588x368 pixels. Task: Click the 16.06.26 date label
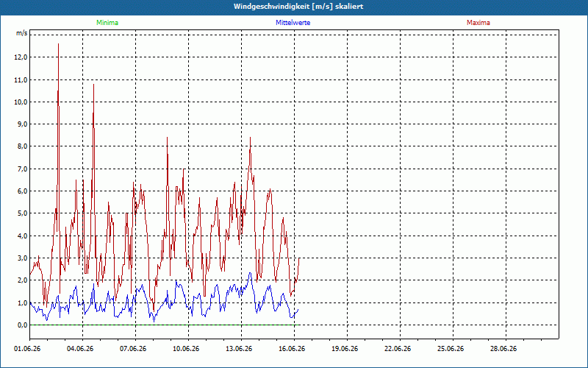point(292,349)
